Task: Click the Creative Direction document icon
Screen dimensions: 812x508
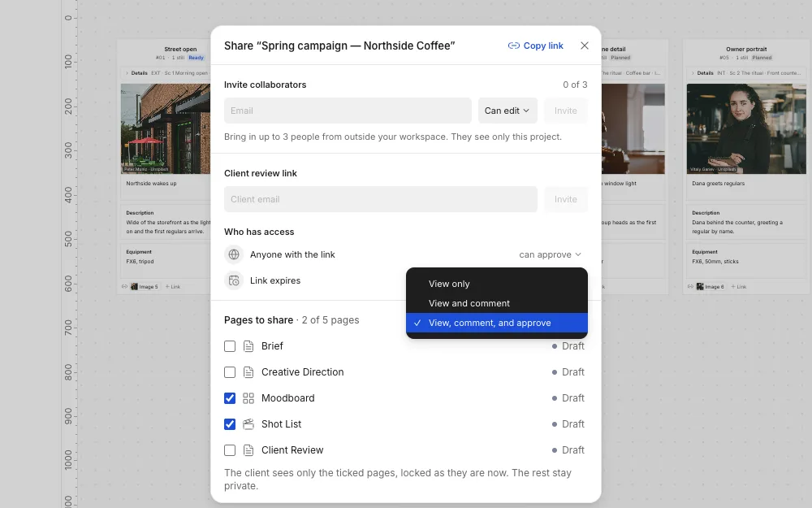Action: (x=248, y=372)
